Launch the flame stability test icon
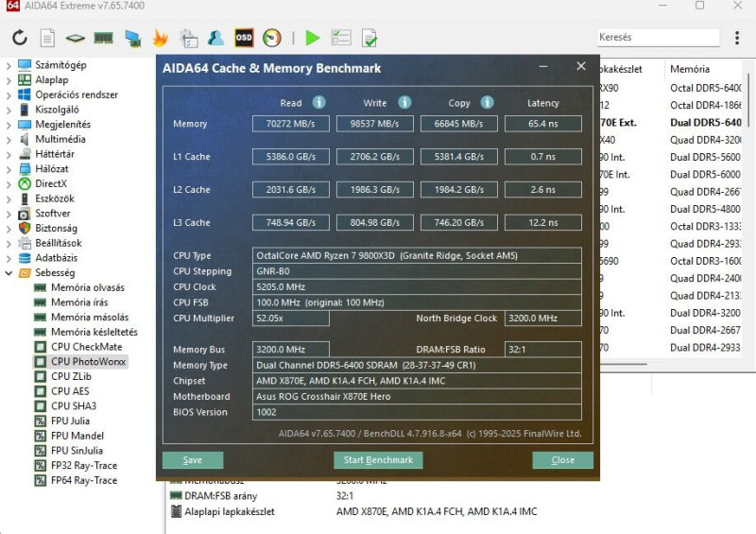Image resolution: width=756 pixels, height=534 pixels. point(160,38)
